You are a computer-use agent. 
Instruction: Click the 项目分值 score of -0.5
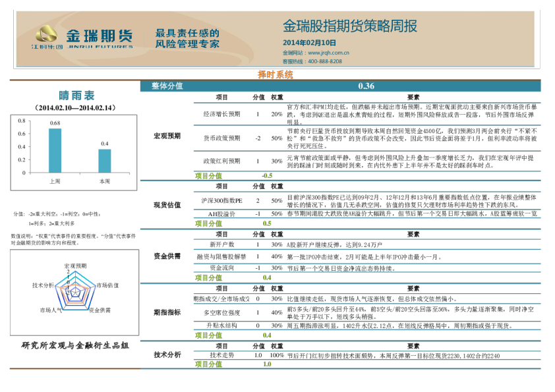(x=267, y=176)
